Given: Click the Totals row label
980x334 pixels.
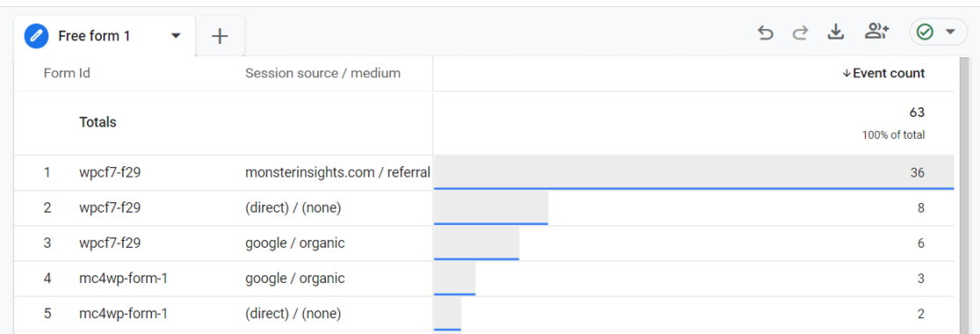Looking at the screenshot, I should (97, 122).
